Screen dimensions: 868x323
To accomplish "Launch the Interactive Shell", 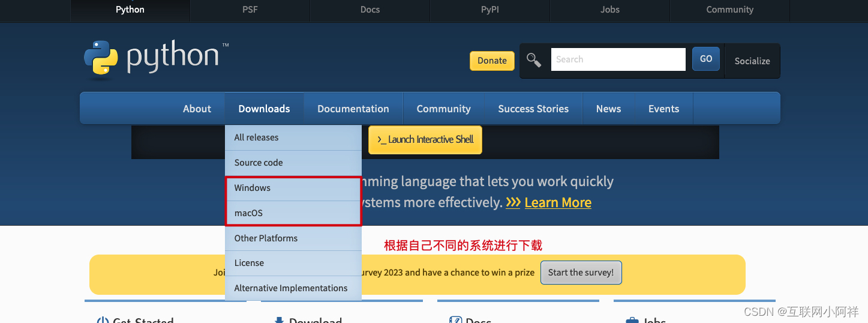I will tap(425, 139).
